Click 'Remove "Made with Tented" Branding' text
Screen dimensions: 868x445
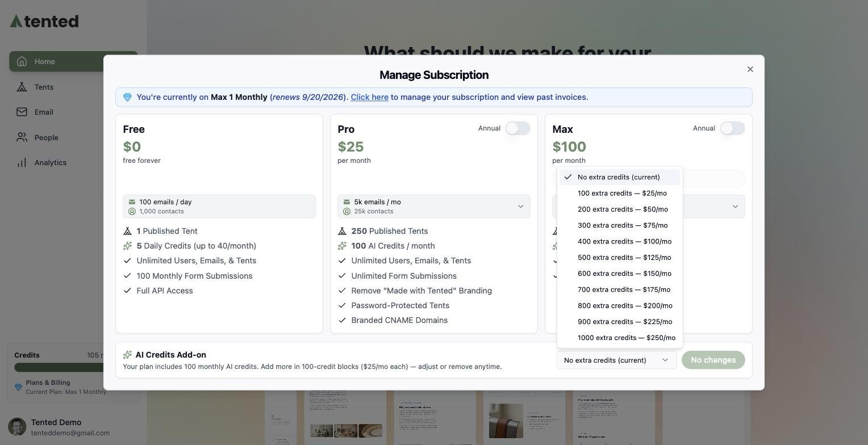click(422, 291)
